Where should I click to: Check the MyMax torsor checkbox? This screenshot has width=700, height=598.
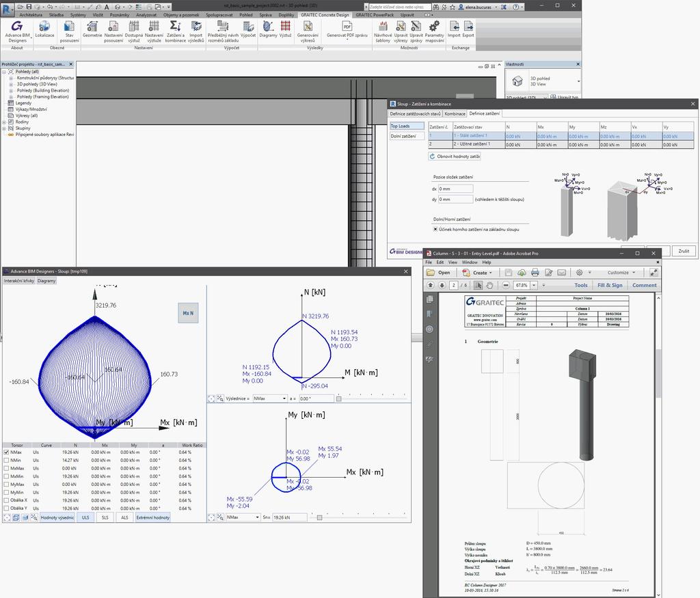point(6,484)
